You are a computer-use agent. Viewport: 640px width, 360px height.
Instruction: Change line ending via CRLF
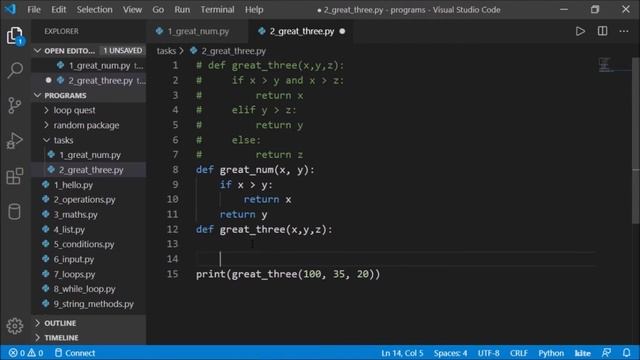tap(518, 353)
